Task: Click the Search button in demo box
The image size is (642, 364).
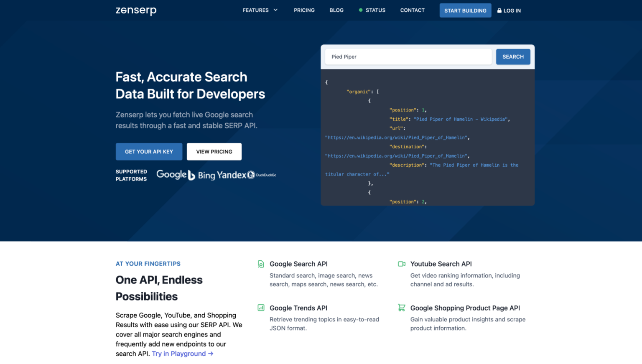Action: pyautogui.click(x=513, y=57)
